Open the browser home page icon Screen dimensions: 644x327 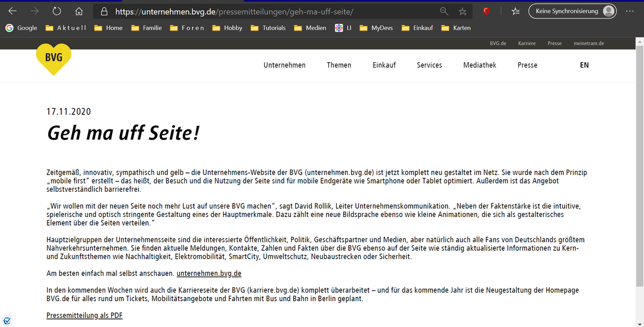(x=79, y=11)
